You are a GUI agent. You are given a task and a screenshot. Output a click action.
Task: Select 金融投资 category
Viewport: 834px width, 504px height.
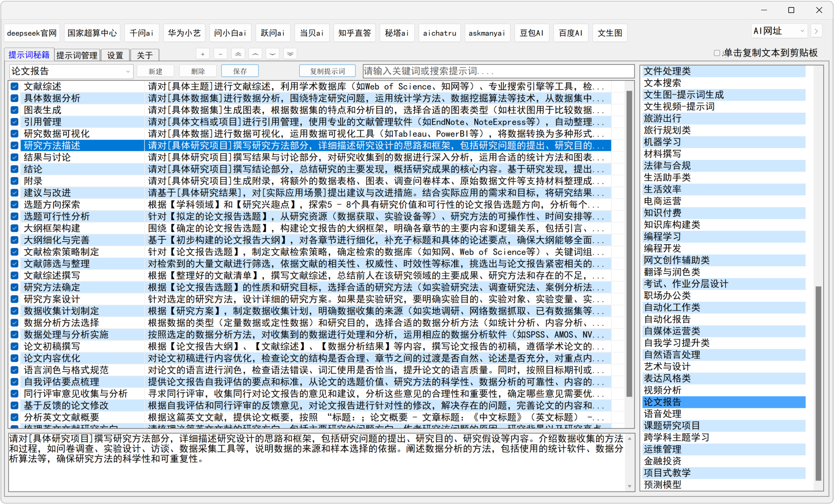click(x=724, y=461)
